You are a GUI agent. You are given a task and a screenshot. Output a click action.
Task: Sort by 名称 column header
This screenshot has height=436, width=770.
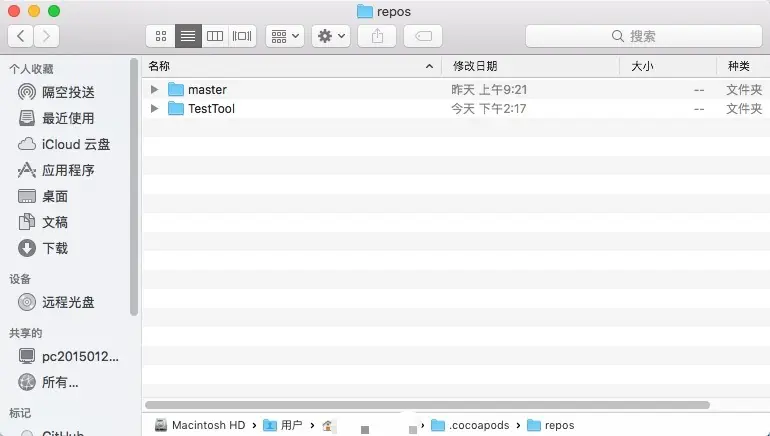point(292,66)
